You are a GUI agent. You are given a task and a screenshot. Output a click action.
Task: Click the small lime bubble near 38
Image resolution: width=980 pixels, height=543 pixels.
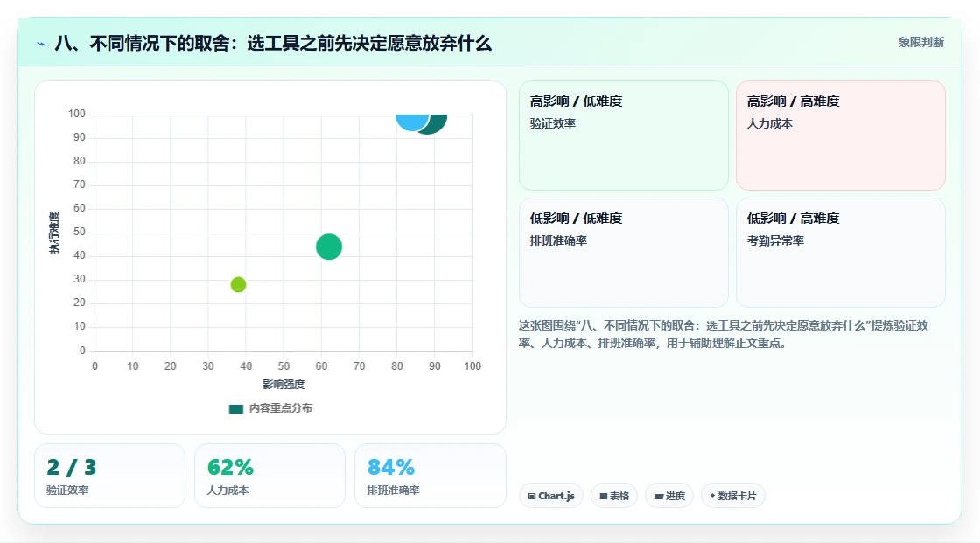(238, 285)
